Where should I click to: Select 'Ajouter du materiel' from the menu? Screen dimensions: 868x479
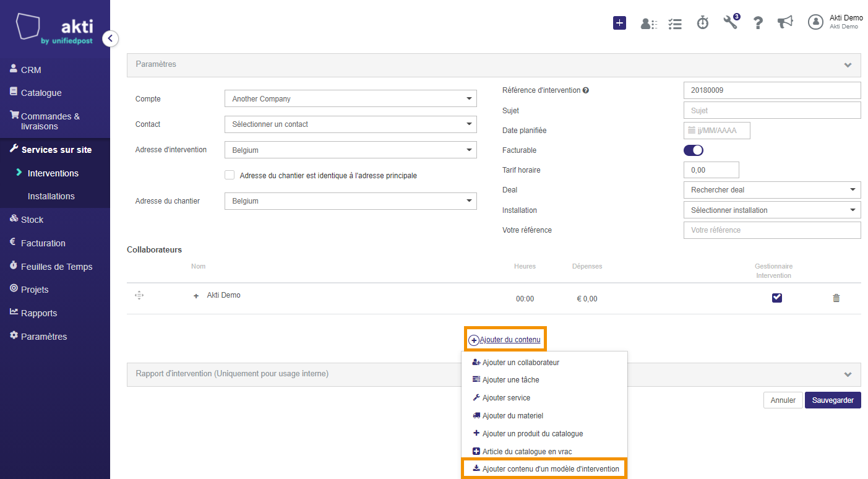pyautogui.click(x=544, y=416)
